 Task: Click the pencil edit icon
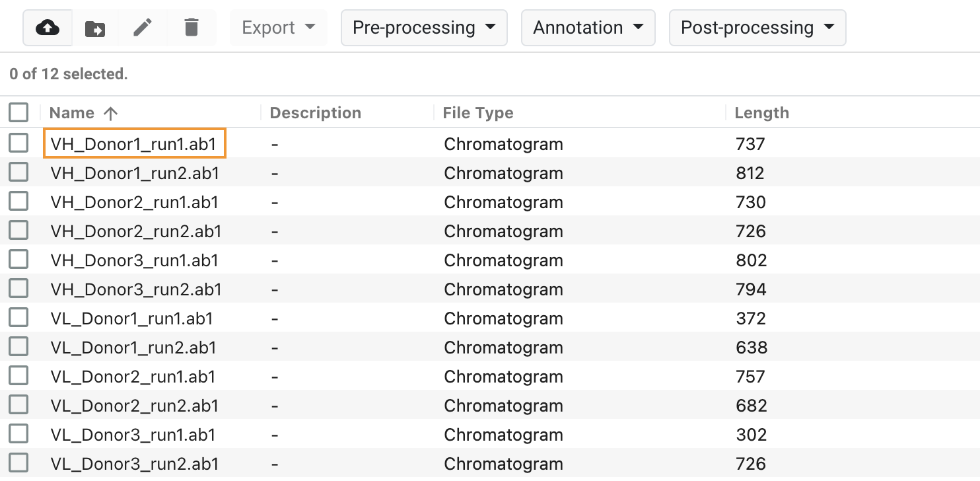pyautogui.click(x=143, y=28)
